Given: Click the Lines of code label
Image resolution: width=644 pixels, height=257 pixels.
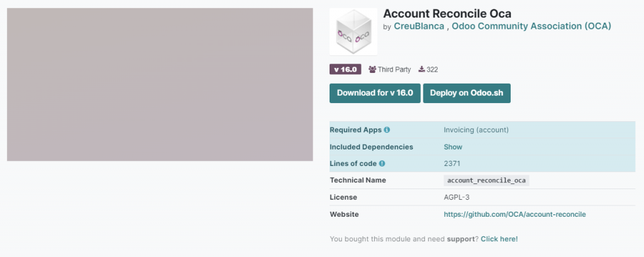Looking at the screenshot, I should (353, 163).
